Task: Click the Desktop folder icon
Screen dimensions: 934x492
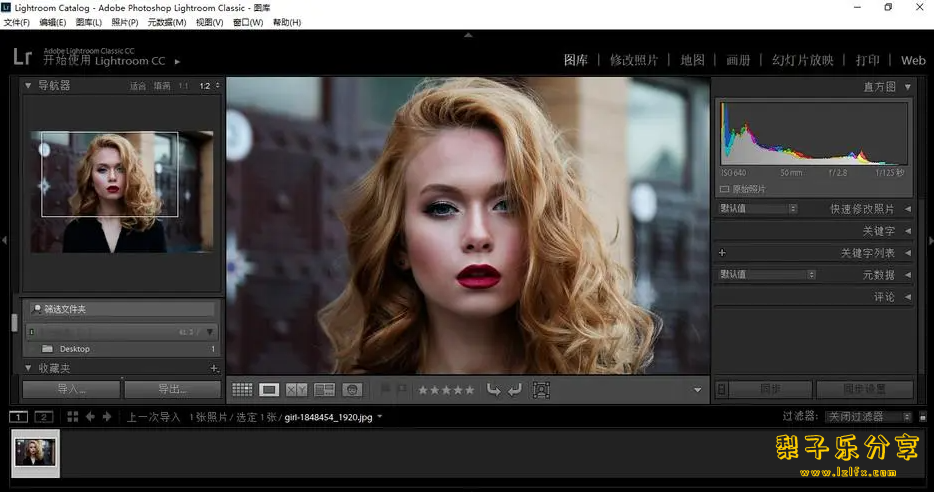Action: tap(47, 349)
